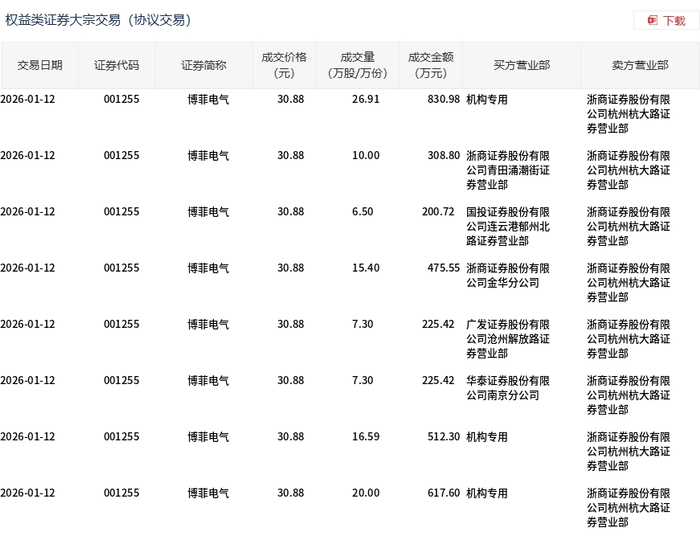Click the 买方营业部 column header
Viewport: 700px width, 540px height.
tap(521, 66)
